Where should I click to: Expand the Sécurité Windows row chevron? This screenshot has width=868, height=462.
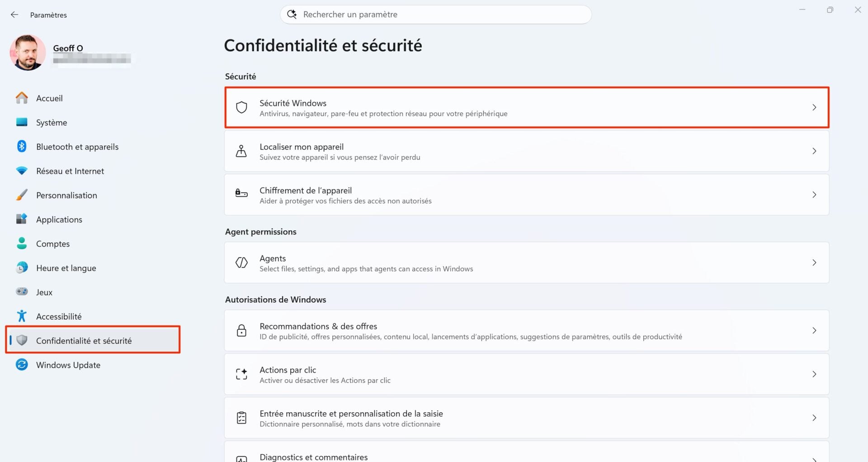(x=815, y=107)
